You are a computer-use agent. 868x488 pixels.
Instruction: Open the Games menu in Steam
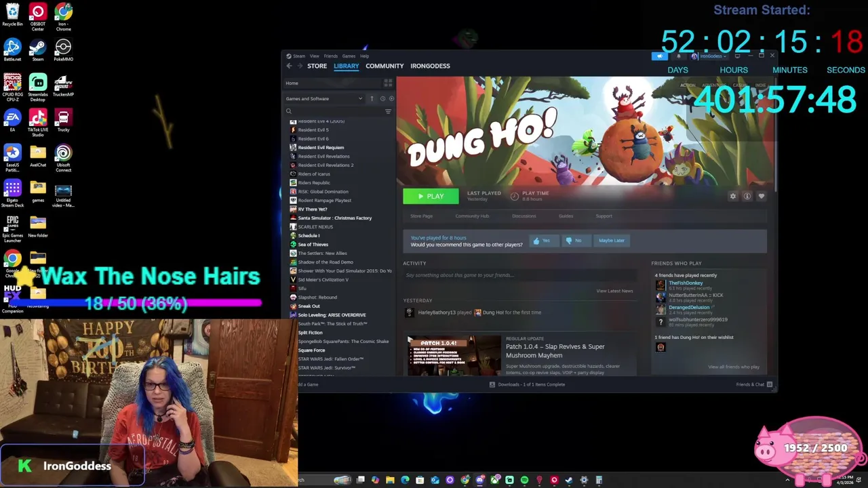click(349, 56)
